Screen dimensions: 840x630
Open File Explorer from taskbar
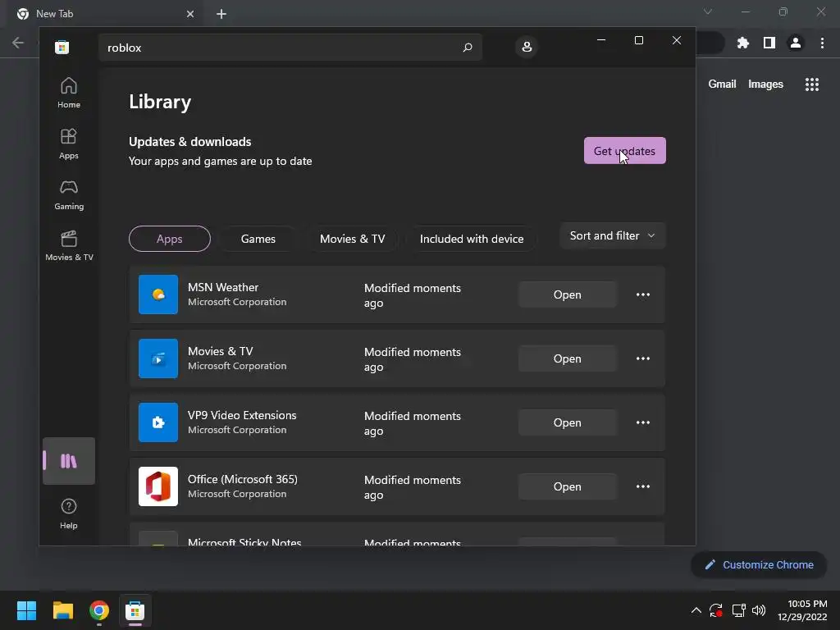62,610
